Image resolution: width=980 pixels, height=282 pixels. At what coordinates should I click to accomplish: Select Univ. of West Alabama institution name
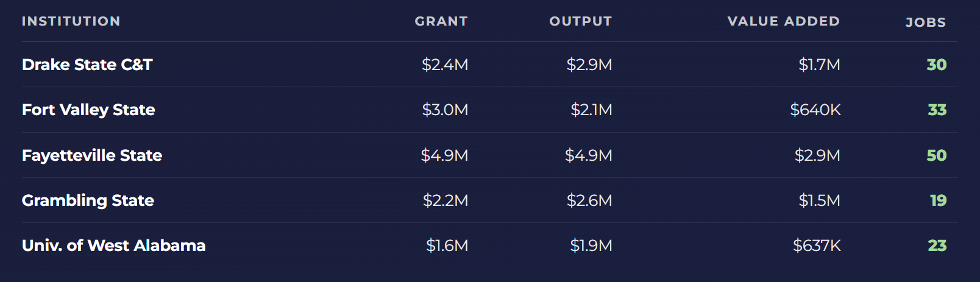click(113, 245)
